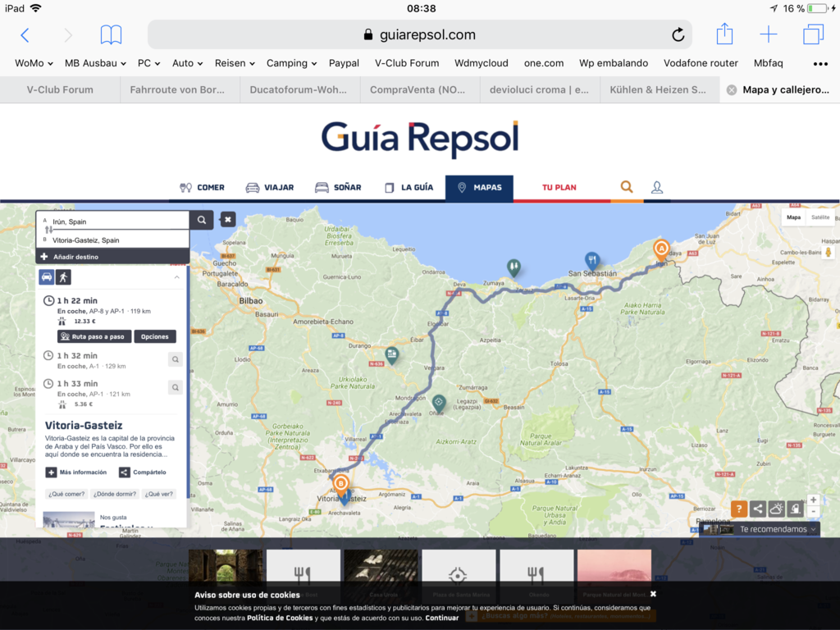
Task: Expand the Reisen bookmarks folder
Action: pos(235,63)
